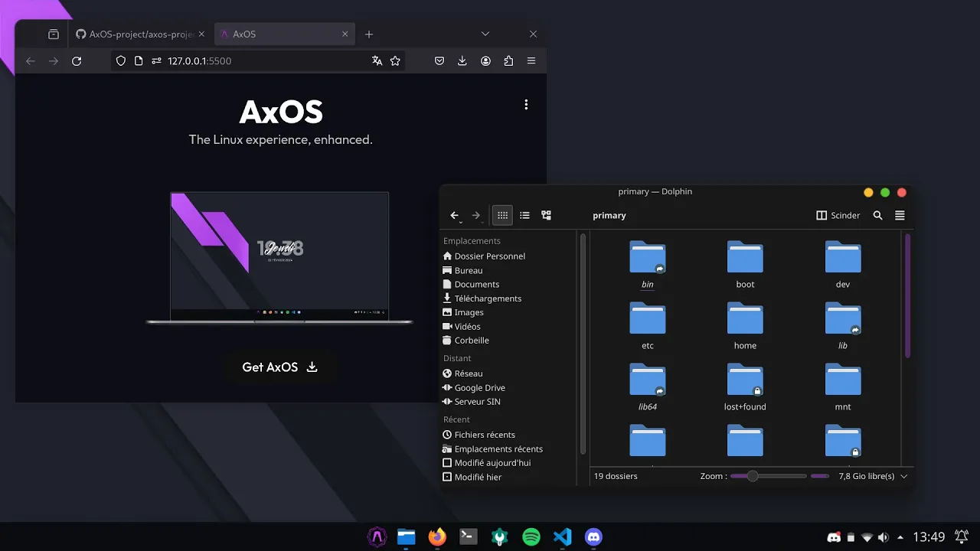This screenshot has width=980, height=551.
Task: Open the Pocket save icon
Action: click(439, 61)
